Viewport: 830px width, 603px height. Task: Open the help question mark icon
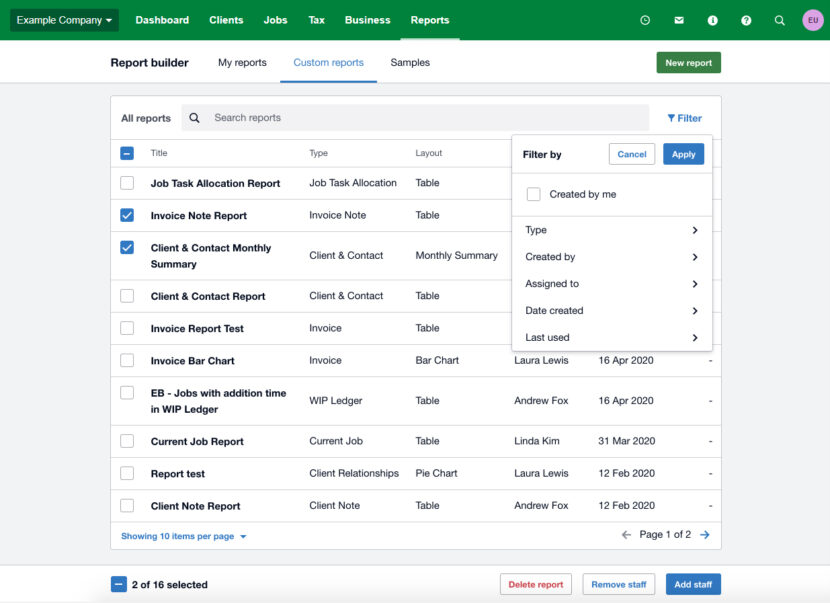click(x=746, y=19)
